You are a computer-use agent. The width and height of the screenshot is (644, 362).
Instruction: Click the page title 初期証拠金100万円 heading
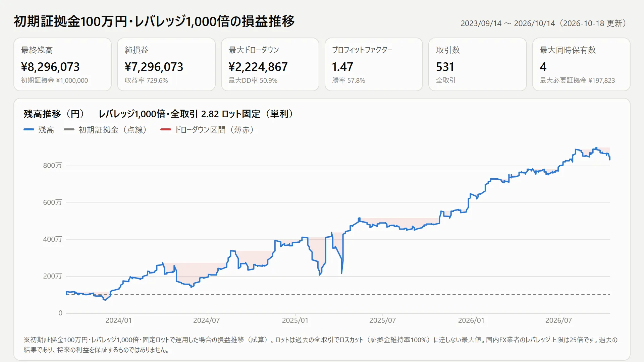tap(154, 21)
